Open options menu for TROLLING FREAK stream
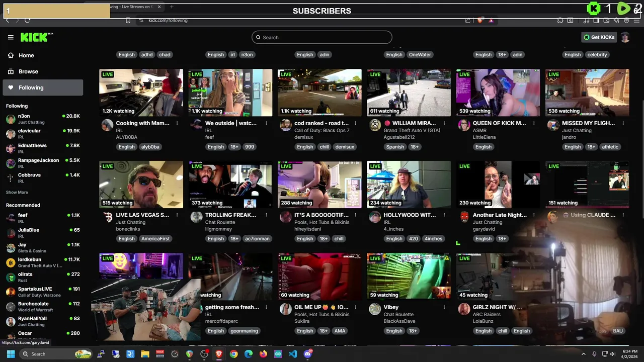The width and height of the screenshot is (644, 362). click(x=266, y=215)
